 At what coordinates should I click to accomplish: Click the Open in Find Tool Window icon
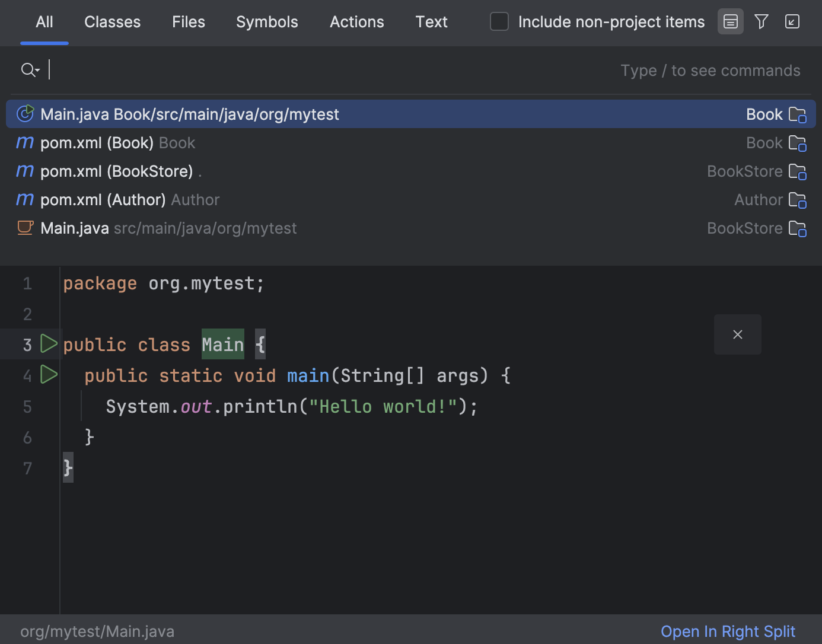coord(792,21)
